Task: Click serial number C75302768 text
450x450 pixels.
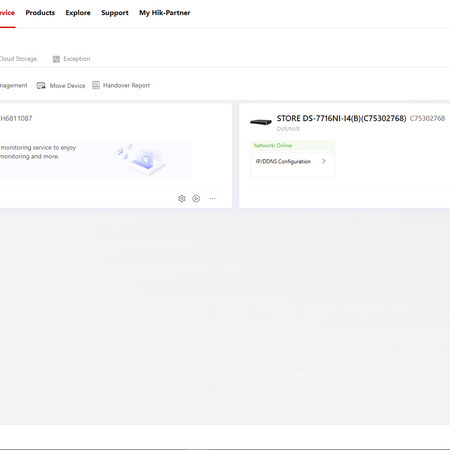Action: pyautogui.click(x=427, y=118)
